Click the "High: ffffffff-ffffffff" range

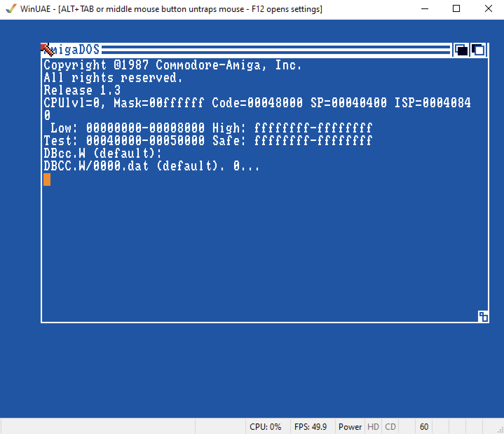(x=292, y=128)
